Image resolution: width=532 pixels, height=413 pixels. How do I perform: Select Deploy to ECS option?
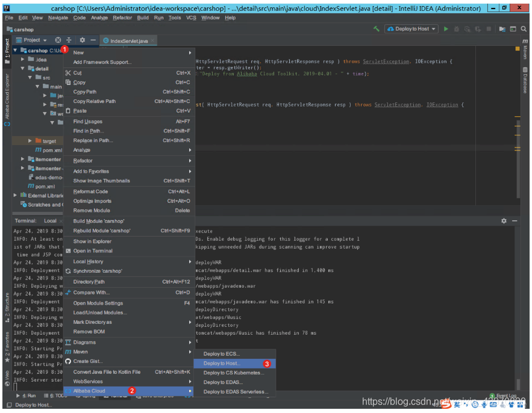234,354
